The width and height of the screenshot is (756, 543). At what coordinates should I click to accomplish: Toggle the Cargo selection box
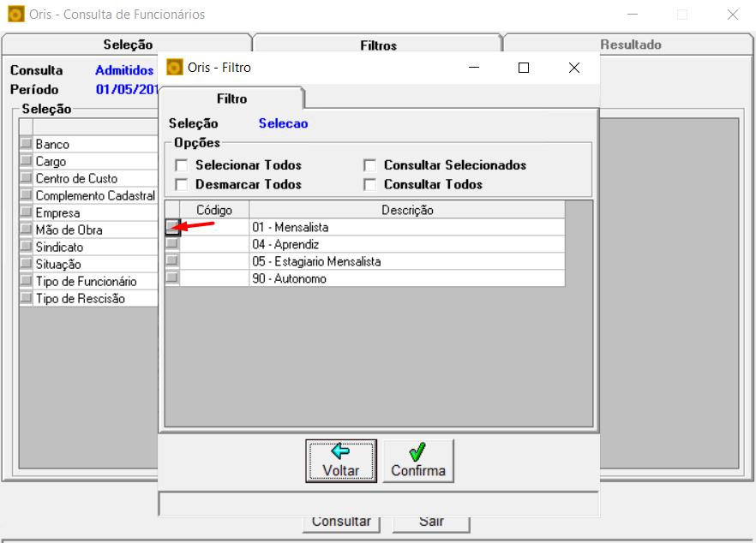[26, 161]
